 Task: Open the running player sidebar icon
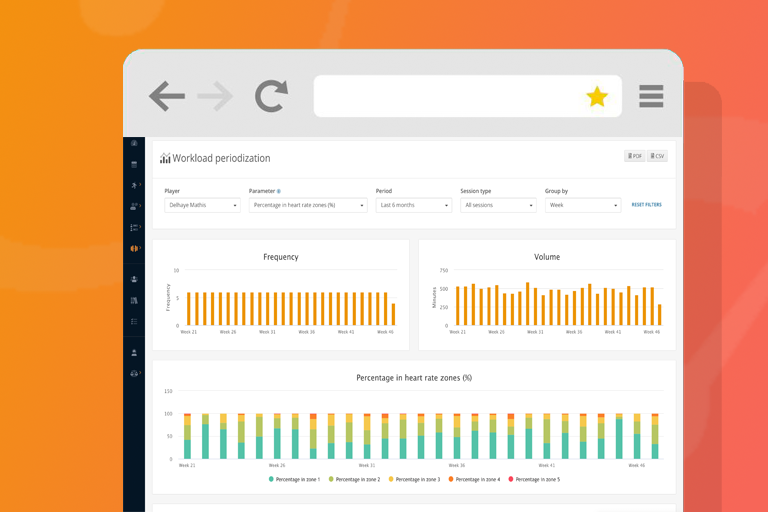pos(134,185)
